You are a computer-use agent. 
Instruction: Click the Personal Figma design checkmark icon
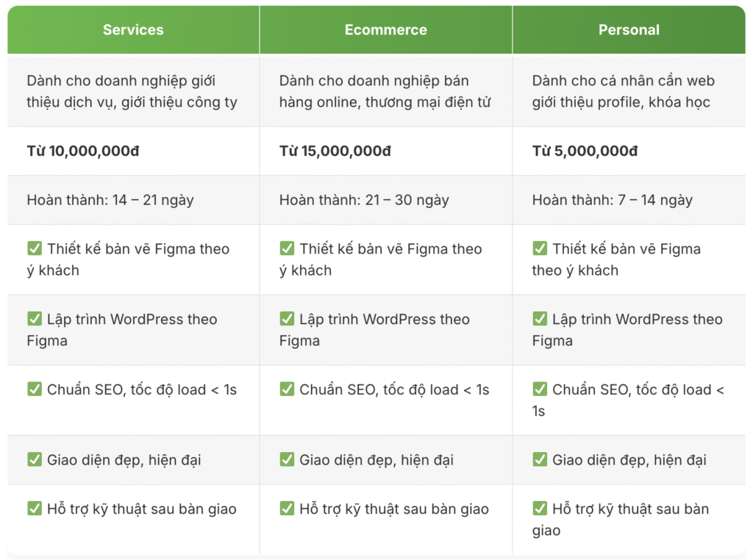pos(540,248)
